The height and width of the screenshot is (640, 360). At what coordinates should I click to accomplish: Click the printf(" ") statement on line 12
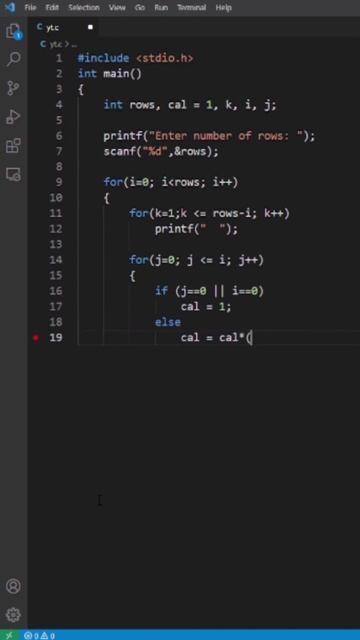point(196,229)
